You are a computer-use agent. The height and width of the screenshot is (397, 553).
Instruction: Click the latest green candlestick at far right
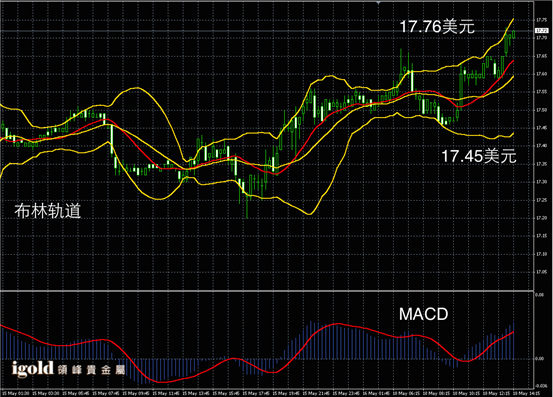(x=514, y=34)
